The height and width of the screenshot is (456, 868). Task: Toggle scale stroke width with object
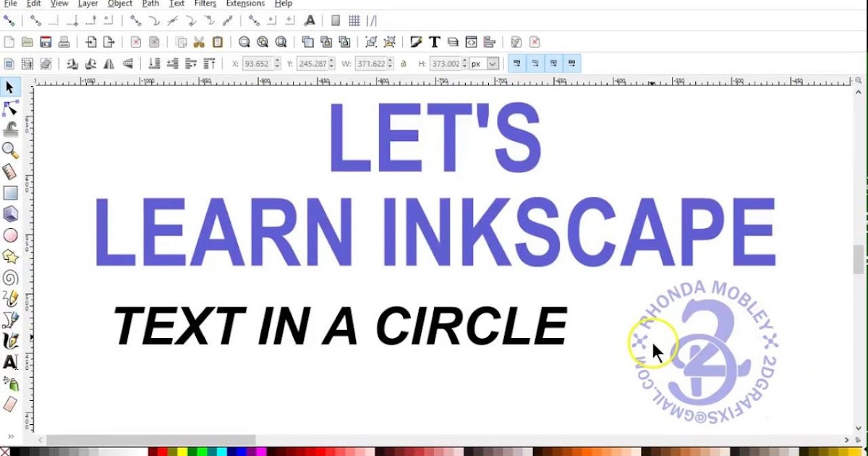[x=517, y=64]
